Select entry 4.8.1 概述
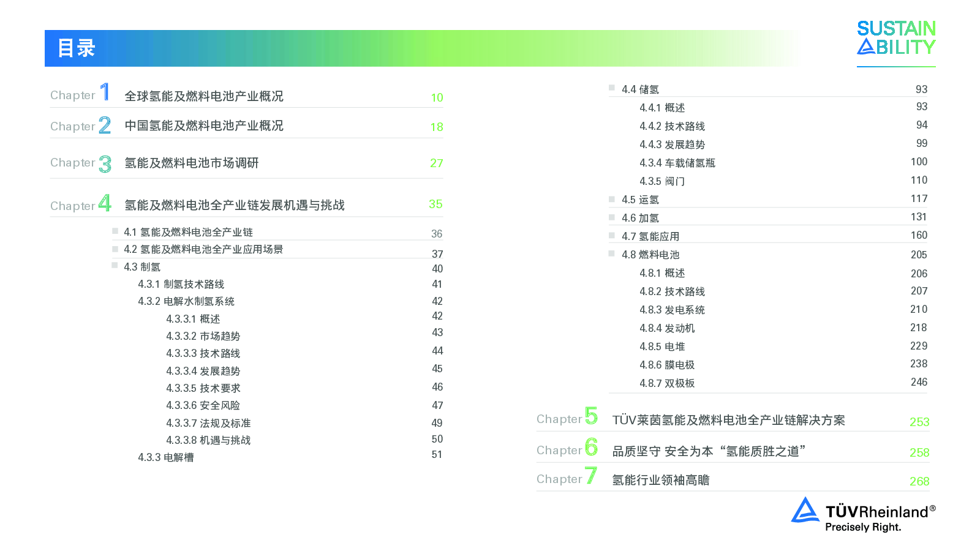This screenshot has width=980, height=551. (x=662, y=273)
